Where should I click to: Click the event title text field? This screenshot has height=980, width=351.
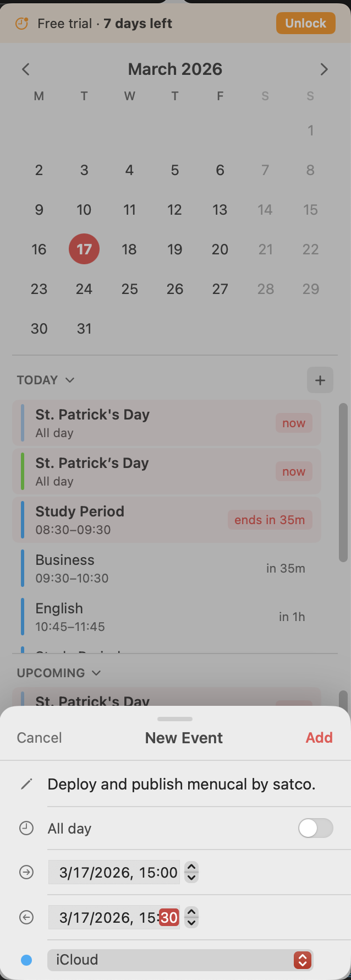point(182,784)
